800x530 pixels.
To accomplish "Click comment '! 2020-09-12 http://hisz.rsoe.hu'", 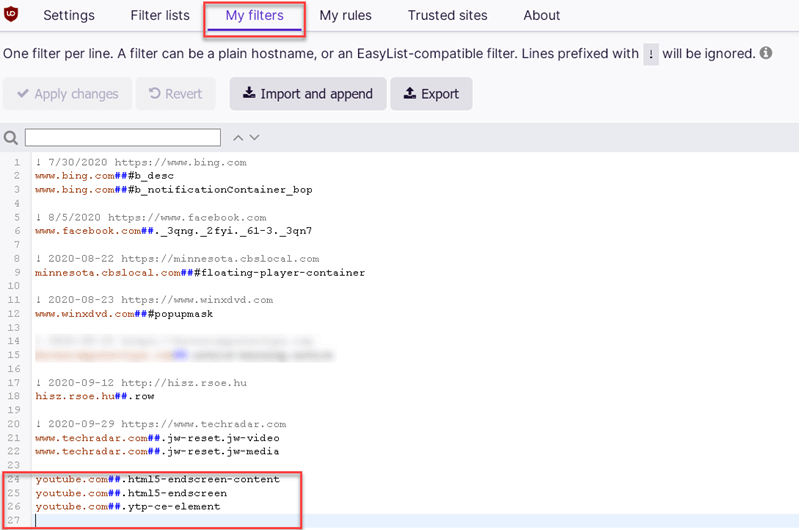I will [x=141, y=383].
